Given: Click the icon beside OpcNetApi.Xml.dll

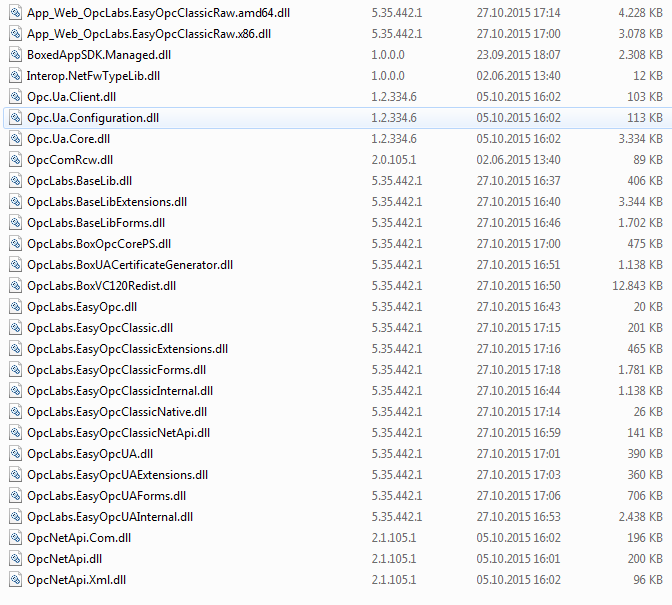Looking at the screenshot, I should (14, 579).
